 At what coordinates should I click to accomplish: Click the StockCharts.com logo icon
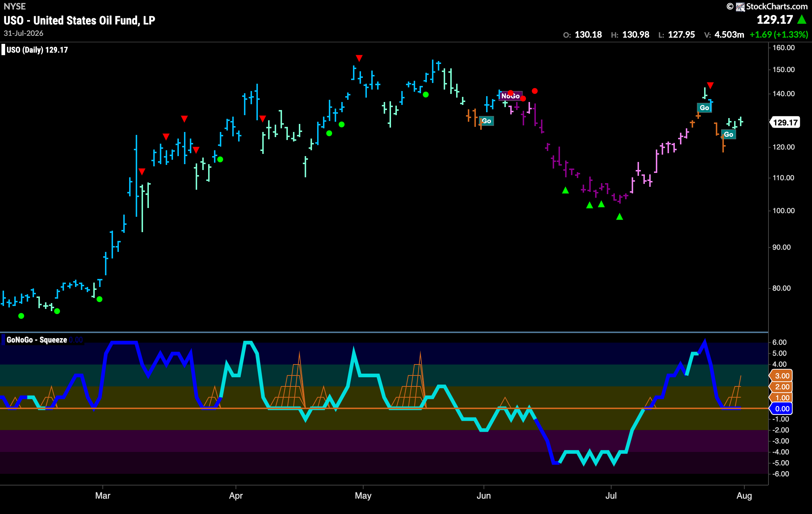[740, 7]
